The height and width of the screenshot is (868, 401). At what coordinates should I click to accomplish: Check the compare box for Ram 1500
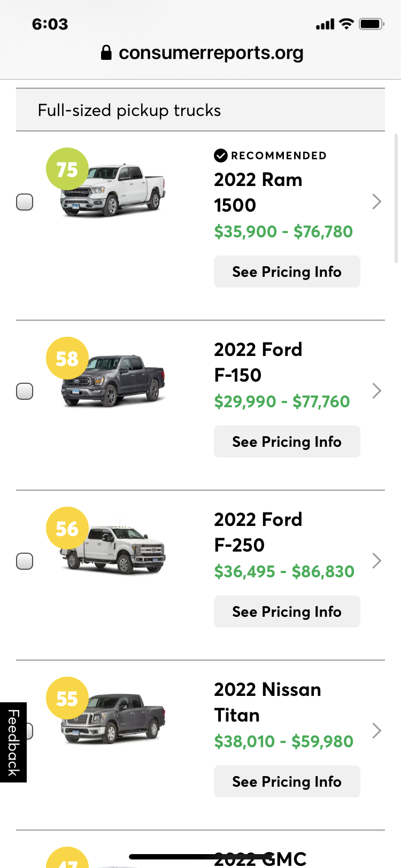[25, 202]
